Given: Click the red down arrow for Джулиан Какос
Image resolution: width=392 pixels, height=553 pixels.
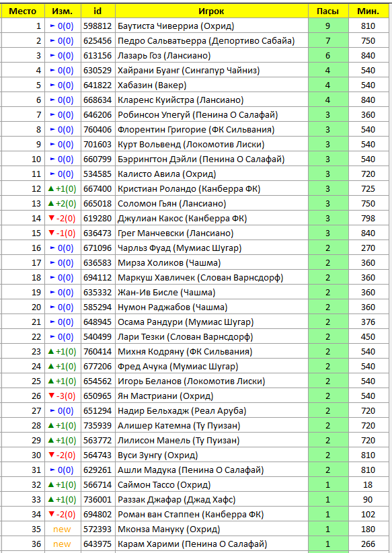Looking at the screenshot, I should tap(52, 219).
